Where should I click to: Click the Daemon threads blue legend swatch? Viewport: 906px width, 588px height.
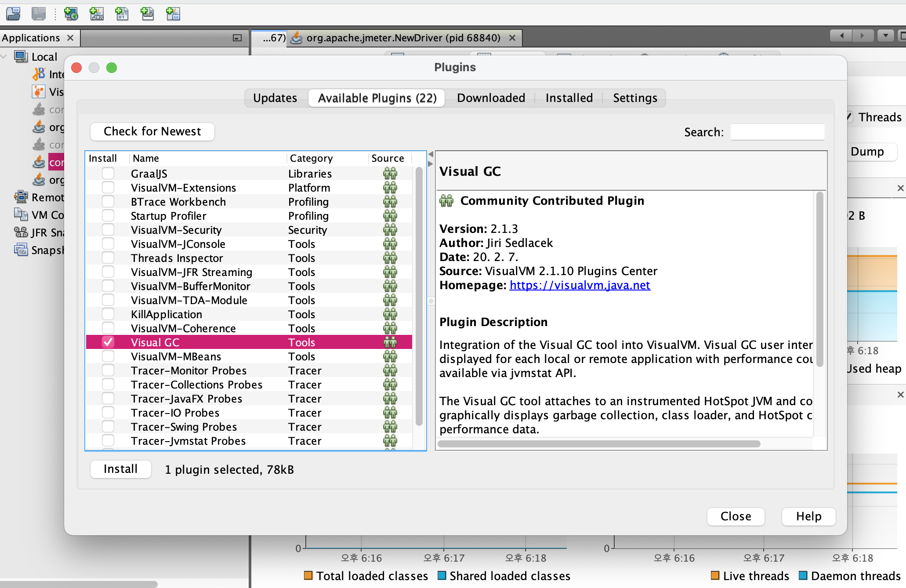pyautogui.click(x=803, y=575)
